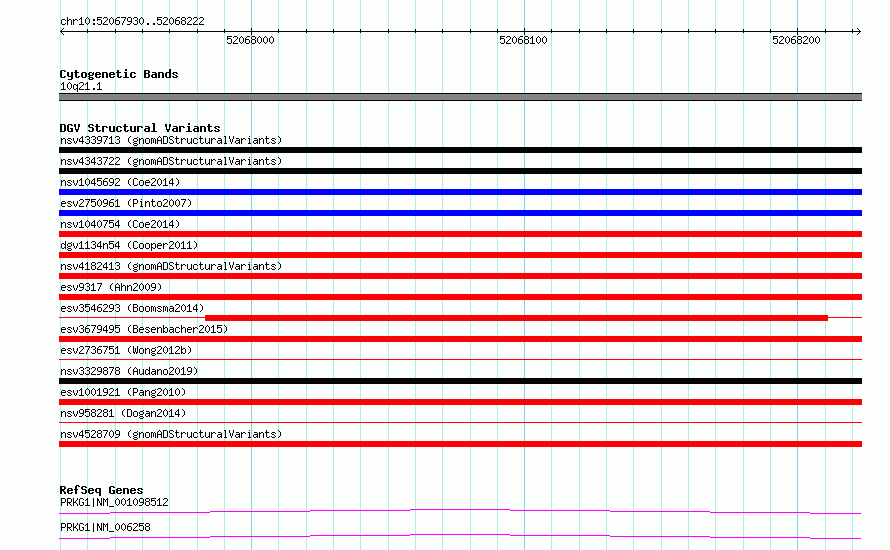Click the red bar under nsv4182413
Screen dimensions: 890x550
click(460, 276)
